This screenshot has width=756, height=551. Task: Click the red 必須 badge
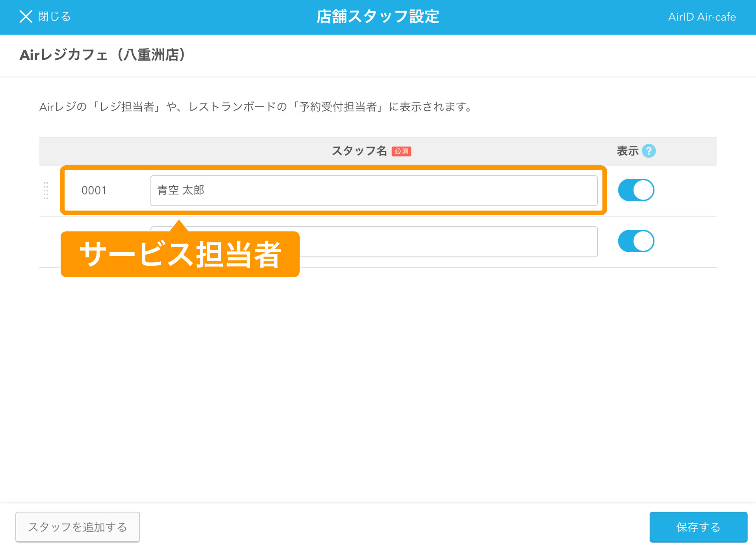(x=401, y=151)
